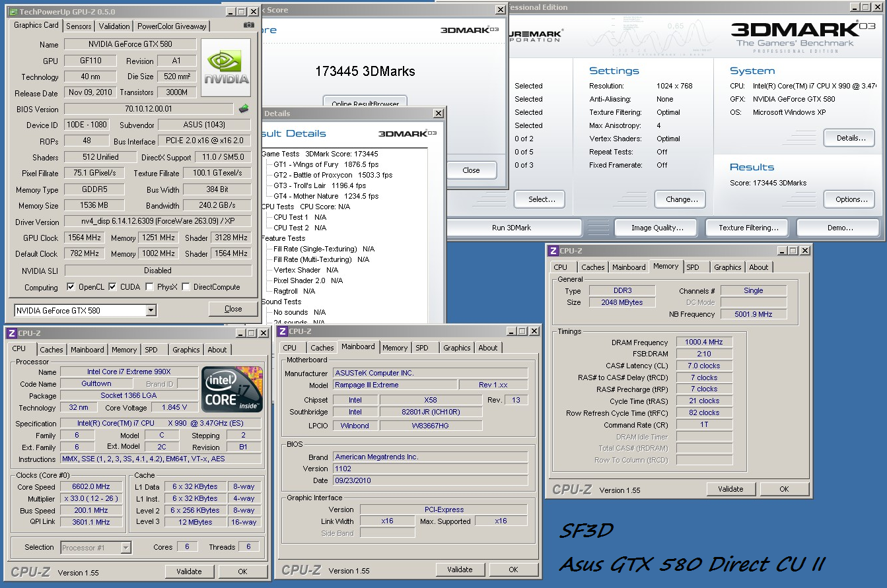Toggle the OpenCL checkbox in GPU-Z
The height and width of the screenshot is (588, 887).
(71, 287)
